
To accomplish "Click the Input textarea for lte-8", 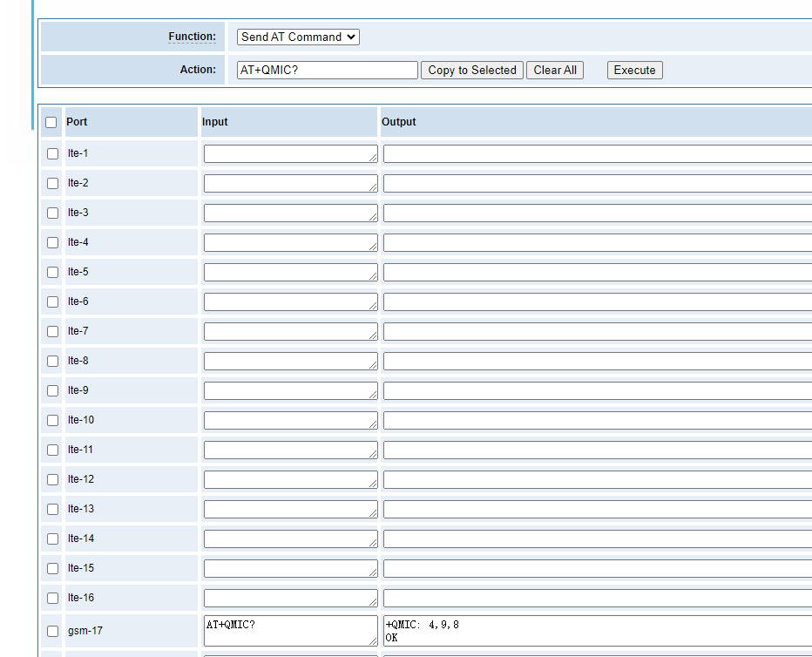I will tap(290, 361).
